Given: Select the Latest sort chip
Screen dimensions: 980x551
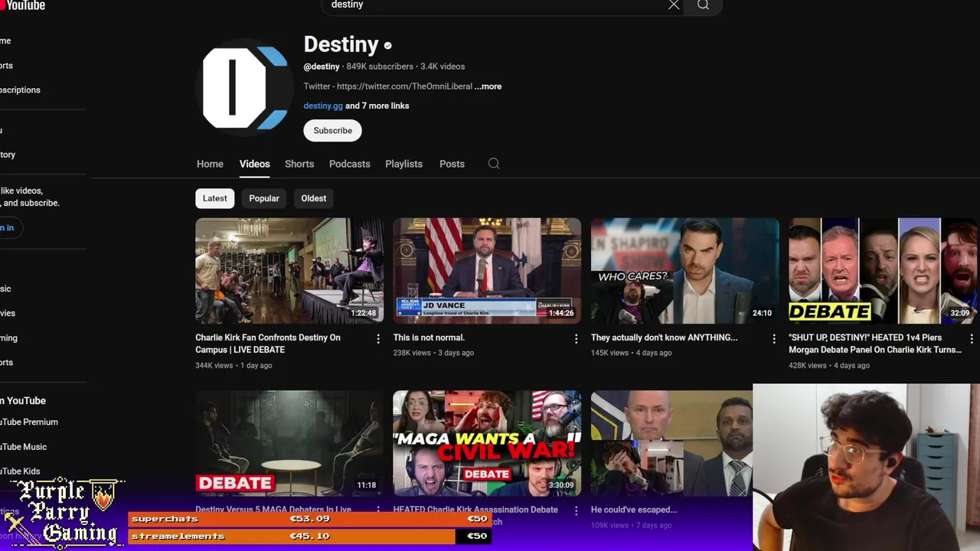Looking at the screenshot, I should click(x=214, y=198).
